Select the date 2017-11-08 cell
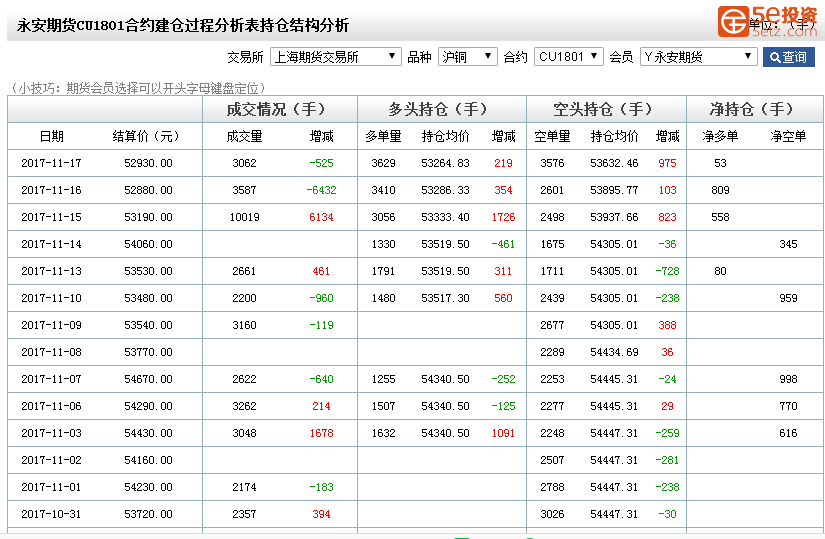This screenshot has width=825, height=539. (x=52, y=352)
